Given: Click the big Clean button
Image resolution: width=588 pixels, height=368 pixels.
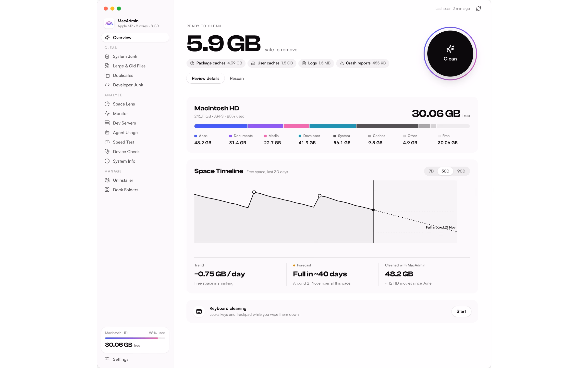Looking at the screenshot, I should 450,53.
